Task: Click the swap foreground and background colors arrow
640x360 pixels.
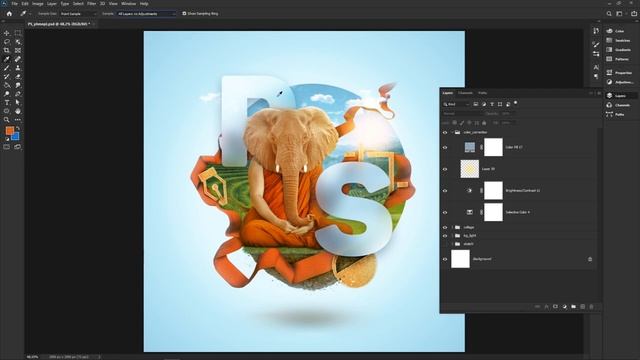Action: (x=18, y=128)
